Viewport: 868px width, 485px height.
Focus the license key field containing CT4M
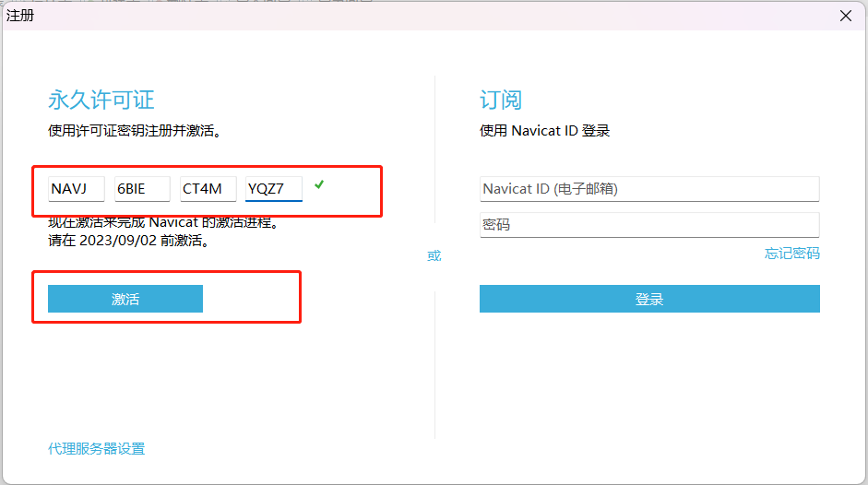[x=208, y=189]
